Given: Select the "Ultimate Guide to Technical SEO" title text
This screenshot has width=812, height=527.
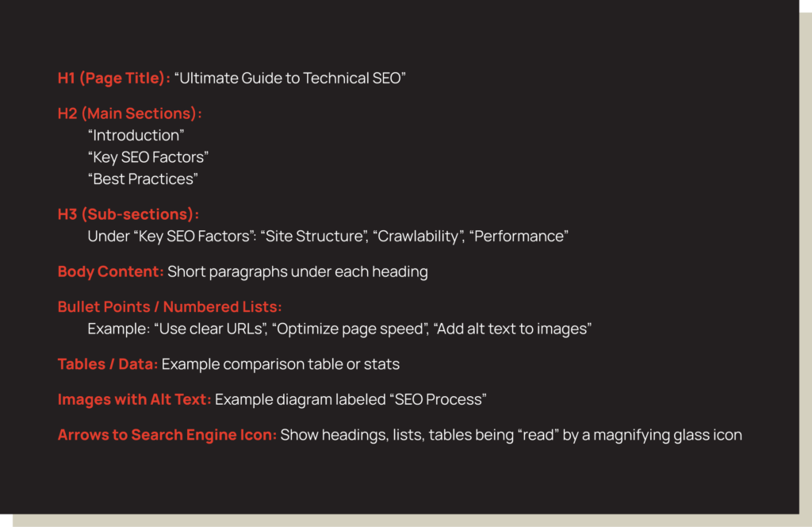Looking at the screenshot, I should coord(289,78).
